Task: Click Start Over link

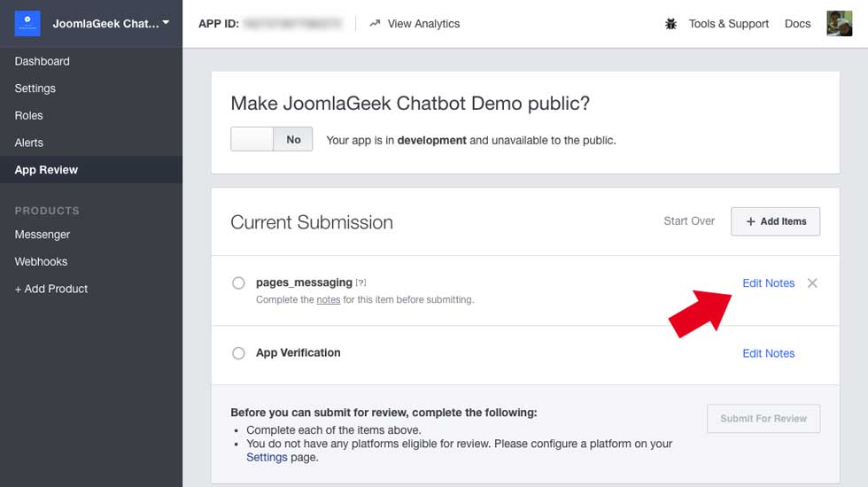Action: click(689, 220)
